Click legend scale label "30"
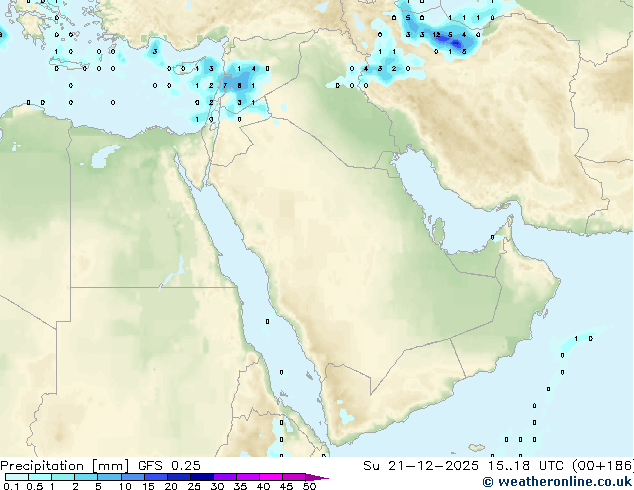The width and height of the screenshot is (634, 490). 217,486
